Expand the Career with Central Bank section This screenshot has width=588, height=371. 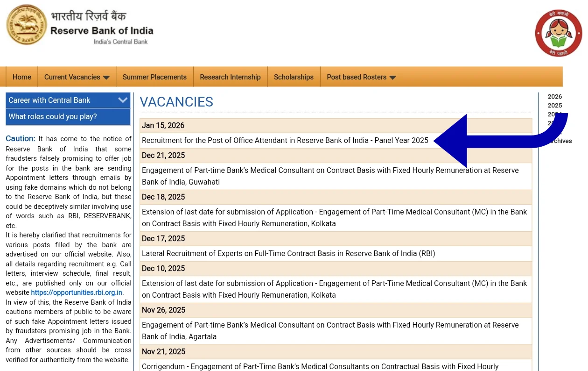click(x=68, y=100)
